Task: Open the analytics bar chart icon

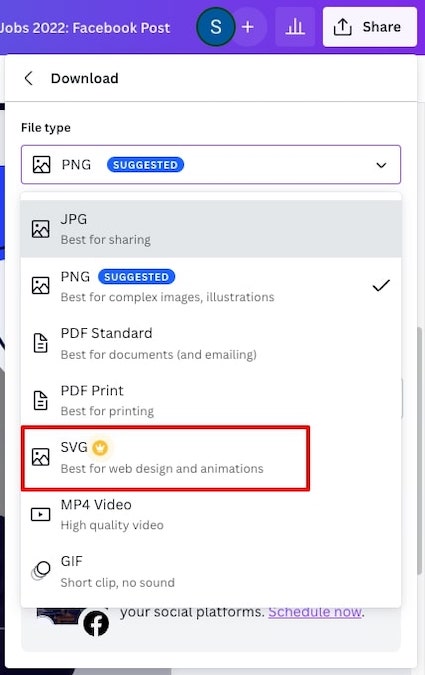Action: coord(295,27)
